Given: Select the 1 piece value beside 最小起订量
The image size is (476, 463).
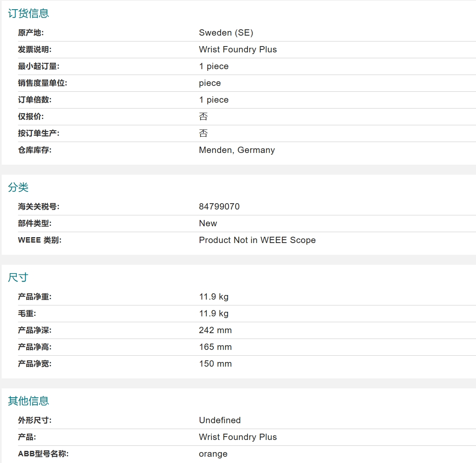Looking at the screenshot, I should click(x=214, y=66).
